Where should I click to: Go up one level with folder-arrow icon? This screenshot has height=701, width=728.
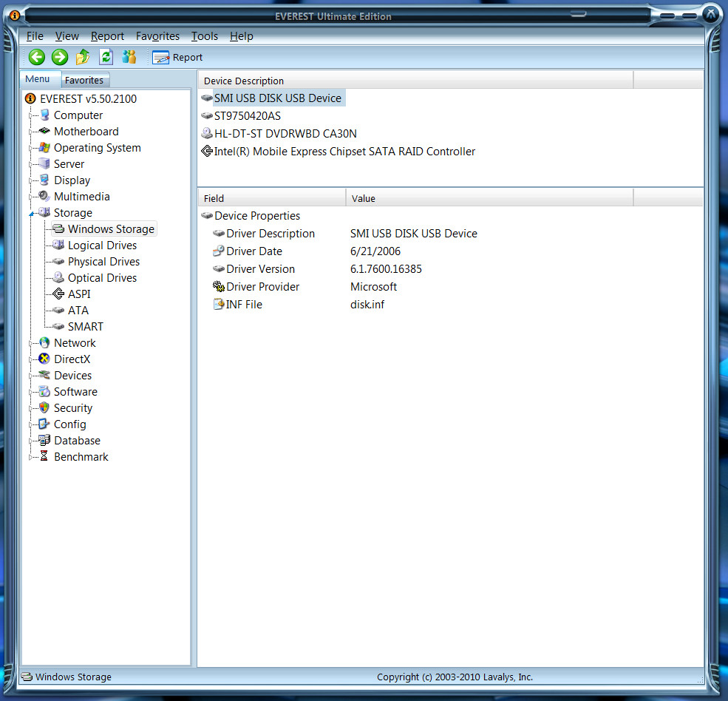click(x=83, y=57)
